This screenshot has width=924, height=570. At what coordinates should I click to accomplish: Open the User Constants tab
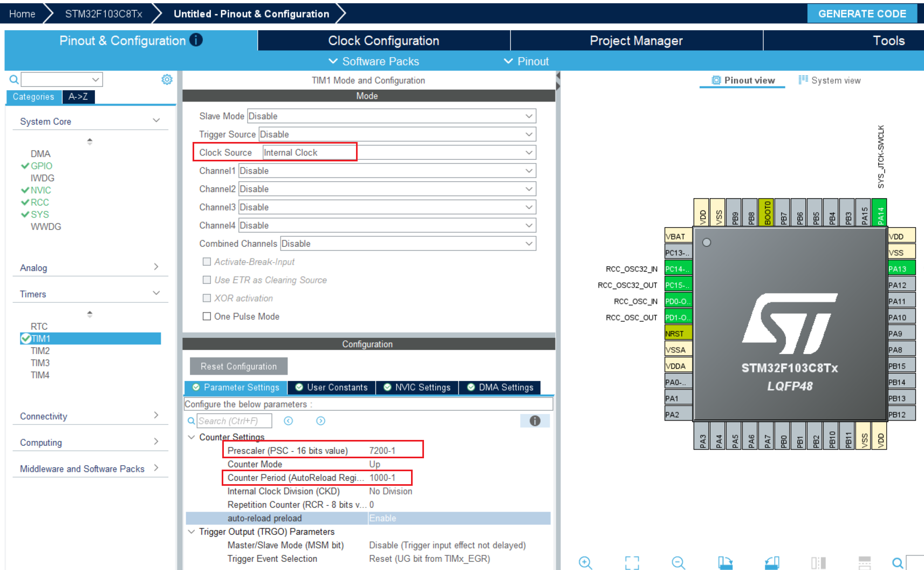(332, 387)
